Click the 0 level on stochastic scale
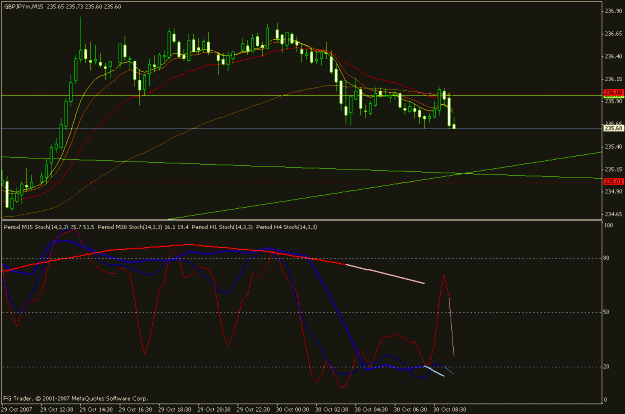The height and width of the screenshot is (414, 625). click(x=606, y=400)
